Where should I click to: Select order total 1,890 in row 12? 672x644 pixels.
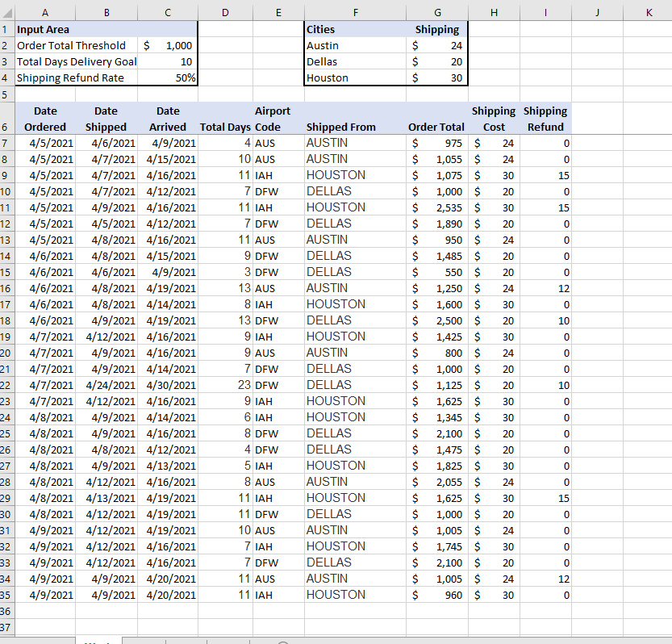coord(437,224)
